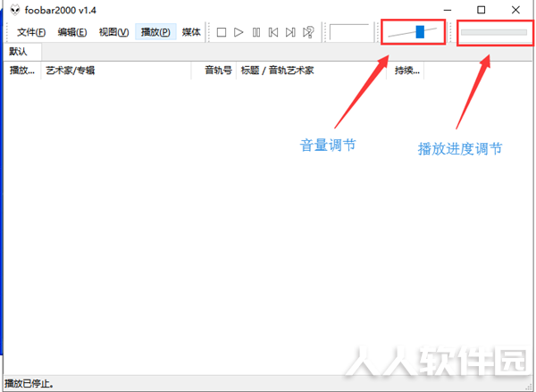Click the Stop playback button
Image resolution: width=536 pixels, height=392 pixels.
(222, 32)
